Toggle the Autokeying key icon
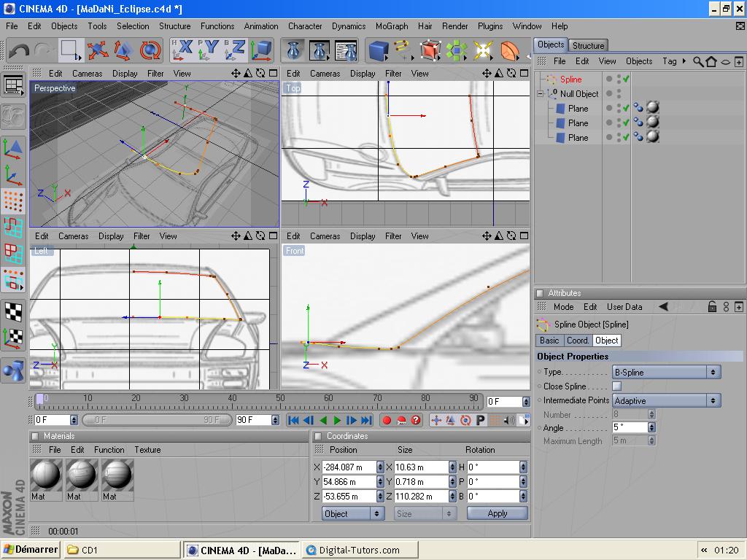 tap(402, 420)
